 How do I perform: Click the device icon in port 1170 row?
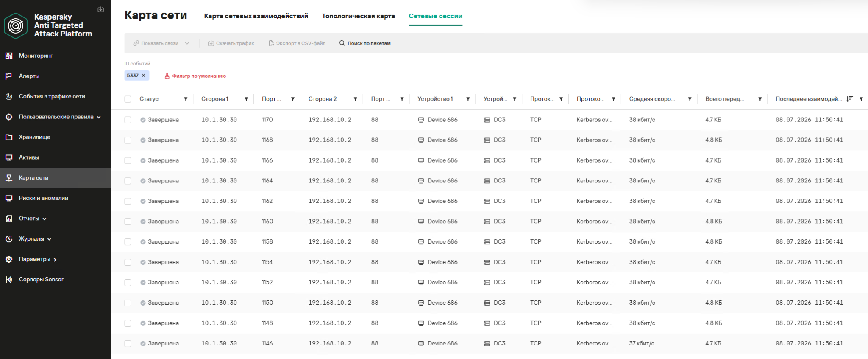[421, 120]
